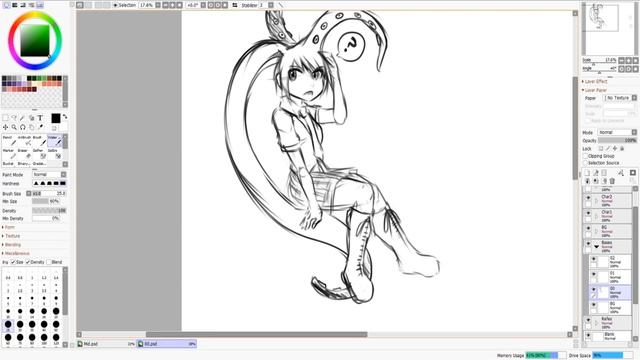Select the rectangular Selection tool
Image resolution: width=640 pixels, height=360 pixels.
pyautogui.click(x=5, y=118)
